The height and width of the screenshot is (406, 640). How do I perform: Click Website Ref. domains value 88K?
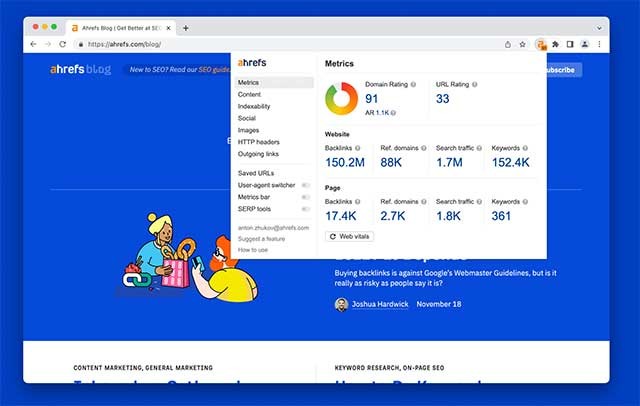point(391,162)
